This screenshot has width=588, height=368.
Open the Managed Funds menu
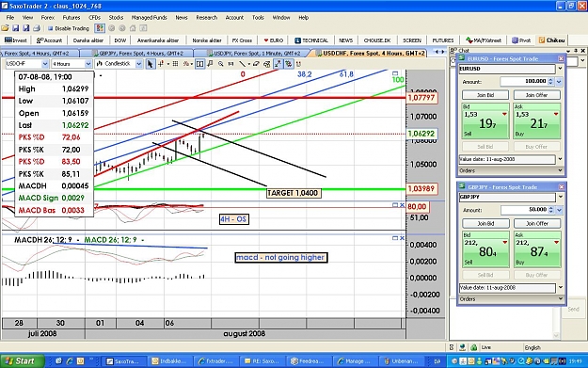tap(149, 18)
